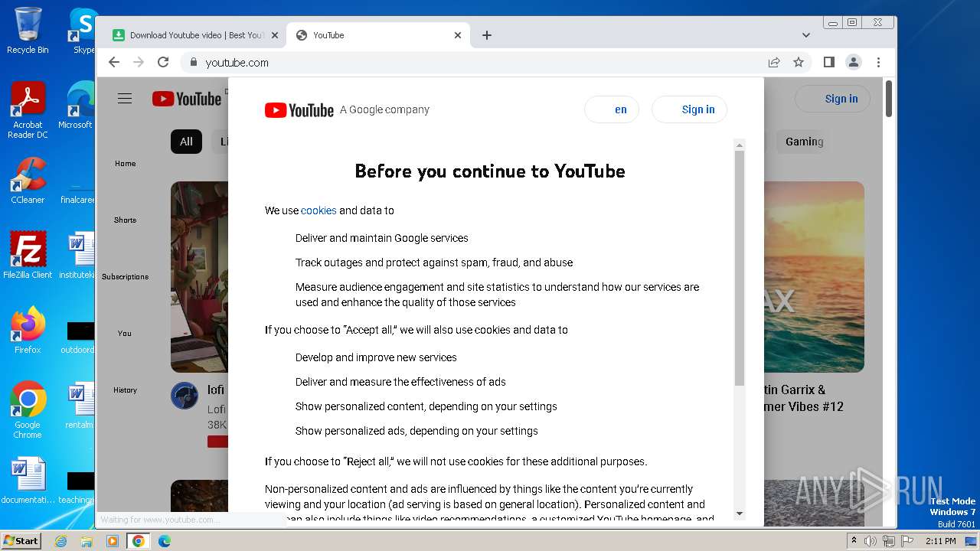Toggle Chrome side panel icon
Viewport: 980px width, 551px height.
[x=829, y=62]
